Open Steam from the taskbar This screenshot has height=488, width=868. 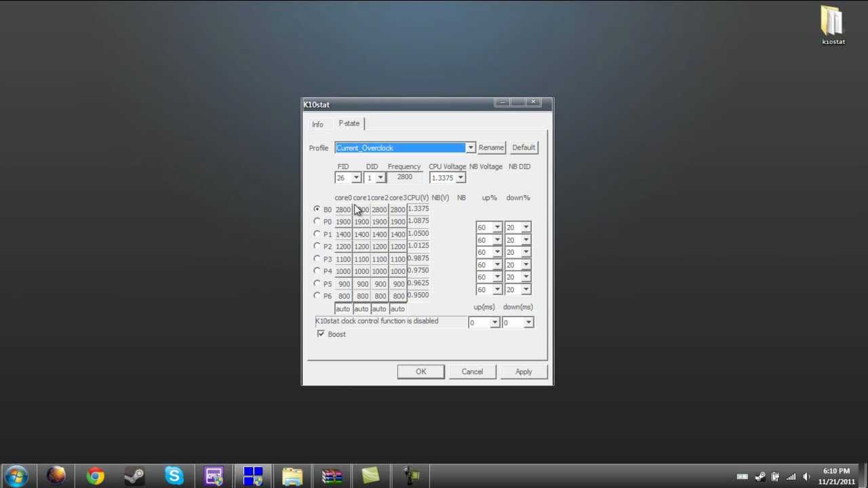point(134,476)
